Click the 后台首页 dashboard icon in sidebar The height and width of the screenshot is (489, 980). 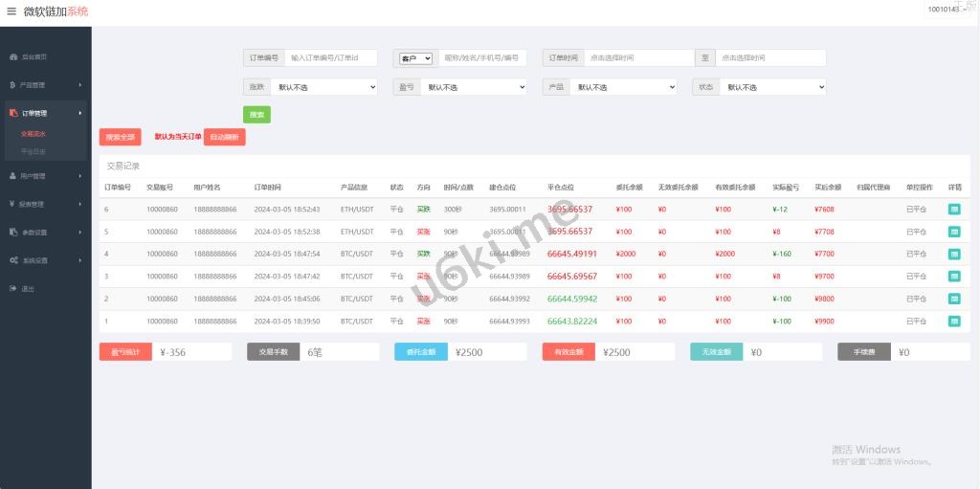point(12,57)
